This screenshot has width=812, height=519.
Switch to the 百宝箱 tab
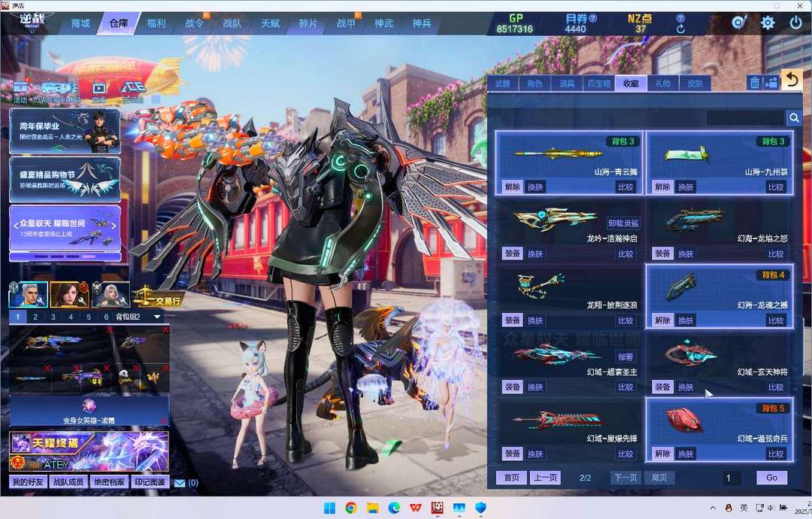(x=598, y=83)
